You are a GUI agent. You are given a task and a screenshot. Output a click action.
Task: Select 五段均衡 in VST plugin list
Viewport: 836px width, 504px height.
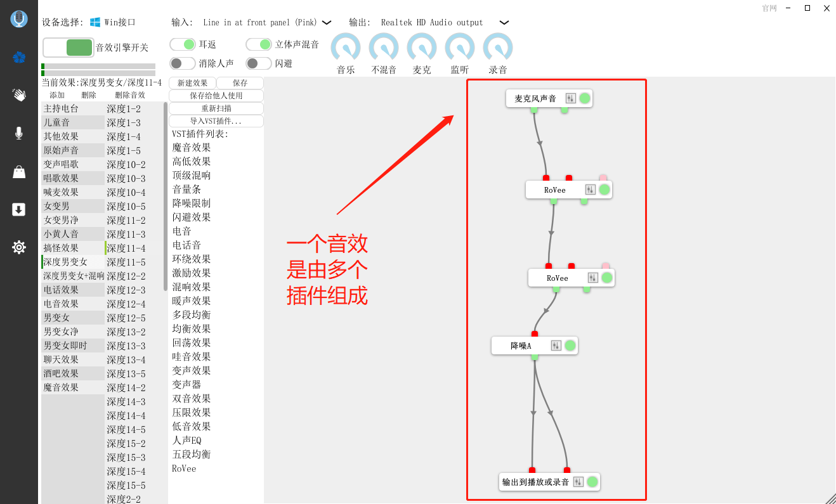pos(192,454)
